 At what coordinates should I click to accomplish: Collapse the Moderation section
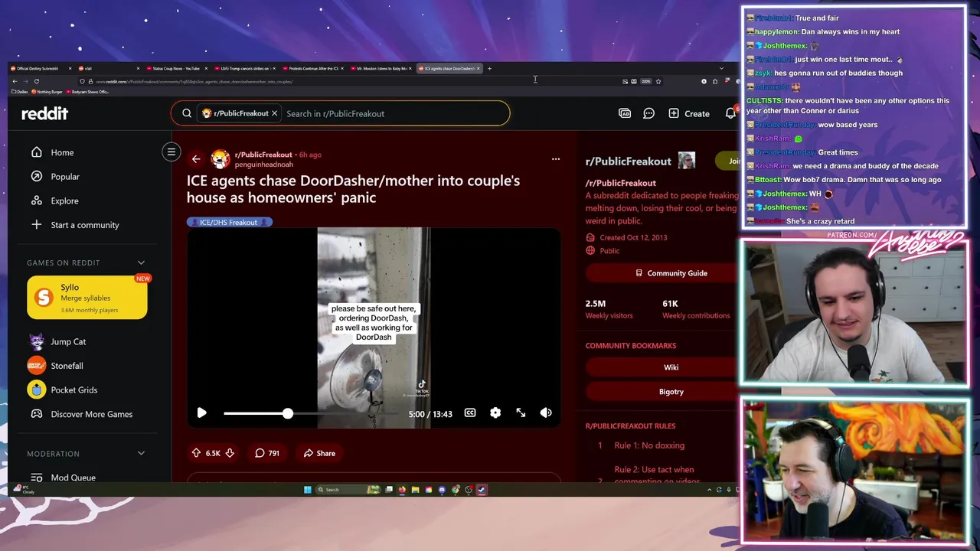click(x=141, y=454)
